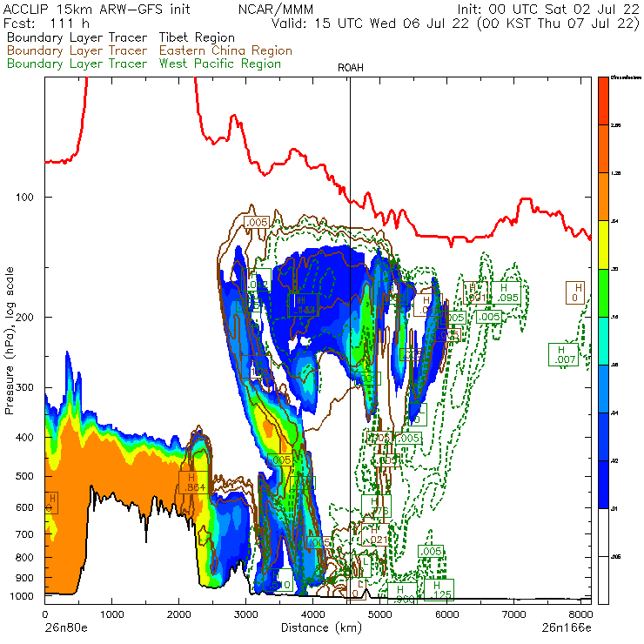Image resolution: width=644 pixels, height=644 pixels.
Task: Click the 400 hPa pressure axis label
Action: pyautogui.click(x=24, y=438)
